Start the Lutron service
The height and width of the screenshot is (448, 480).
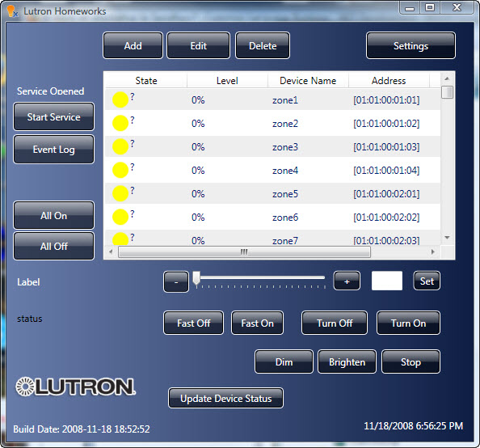click(53, 116)
